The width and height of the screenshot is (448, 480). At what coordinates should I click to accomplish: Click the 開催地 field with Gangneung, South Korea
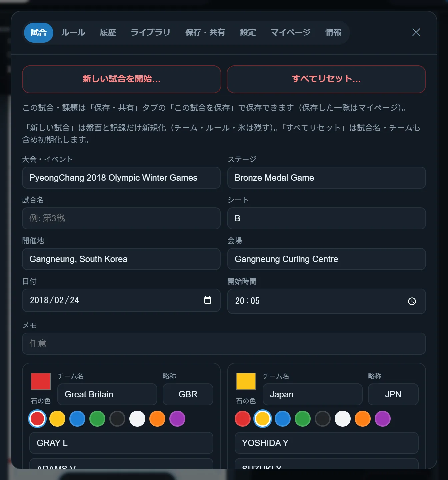tap(121, 259)
